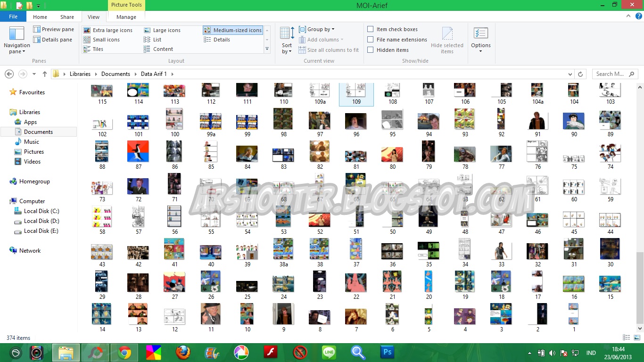Enable Hidden items checkbox
Viewport: 644px width, 362px height.
coord(388,50)
